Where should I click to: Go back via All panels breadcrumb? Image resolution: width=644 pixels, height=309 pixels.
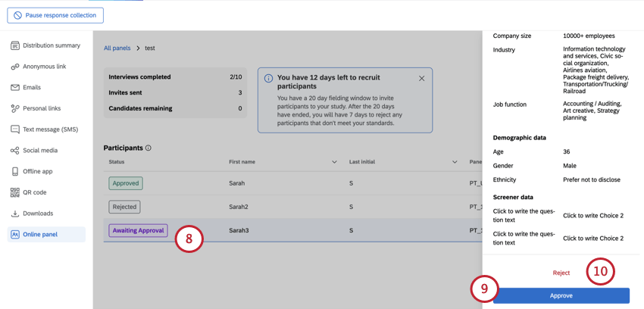point(117,48)
